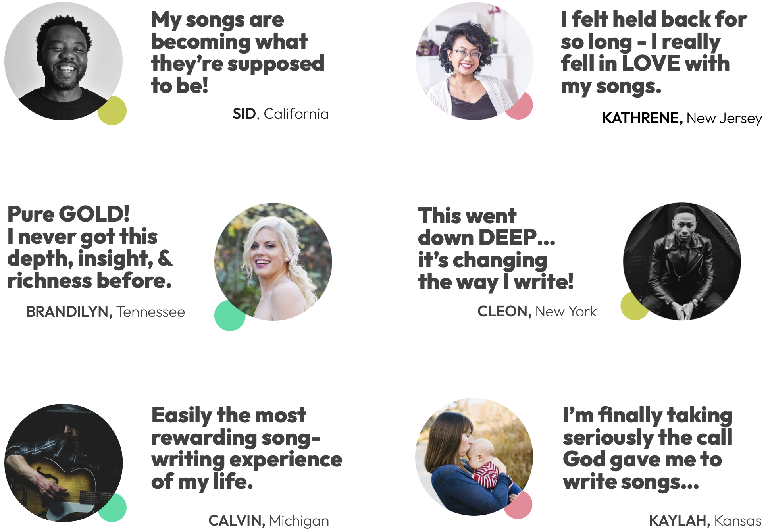770x532 pixels.
Task: Click the green dot on Calvin's photo
Action: pyautogui.click(x=113, y=508)
